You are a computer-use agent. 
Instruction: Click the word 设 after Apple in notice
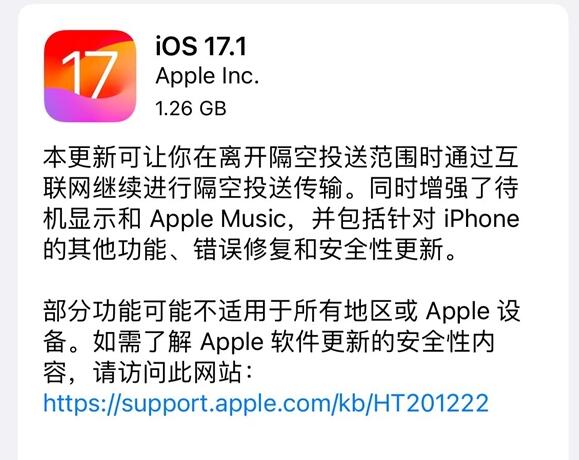tap(509, 311)
